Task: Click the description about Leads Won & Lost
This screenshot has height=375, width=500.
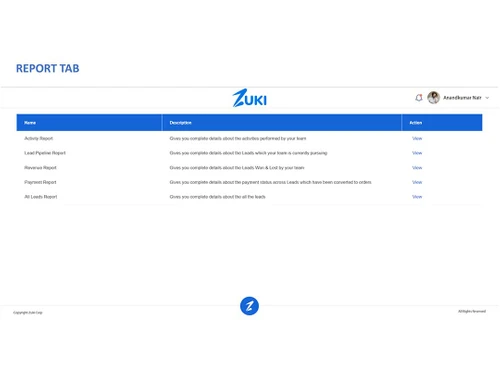Action: click(237, 168)
